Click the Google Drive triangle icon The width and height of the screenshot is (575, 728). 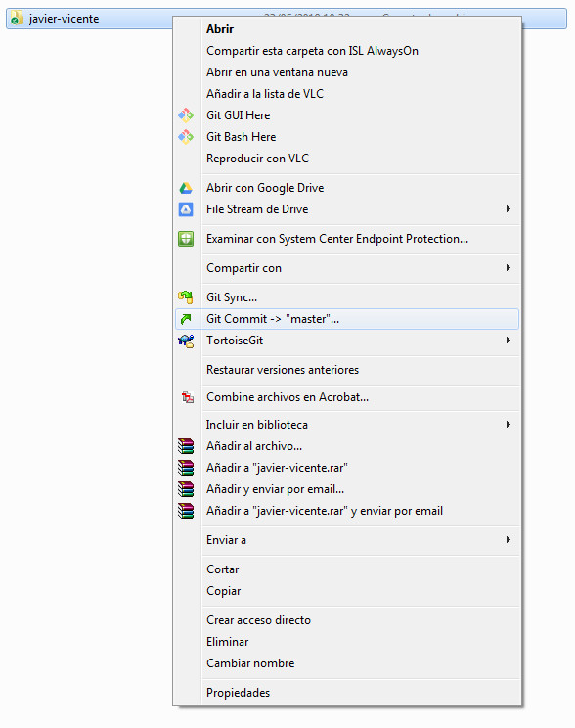[186, 188]
